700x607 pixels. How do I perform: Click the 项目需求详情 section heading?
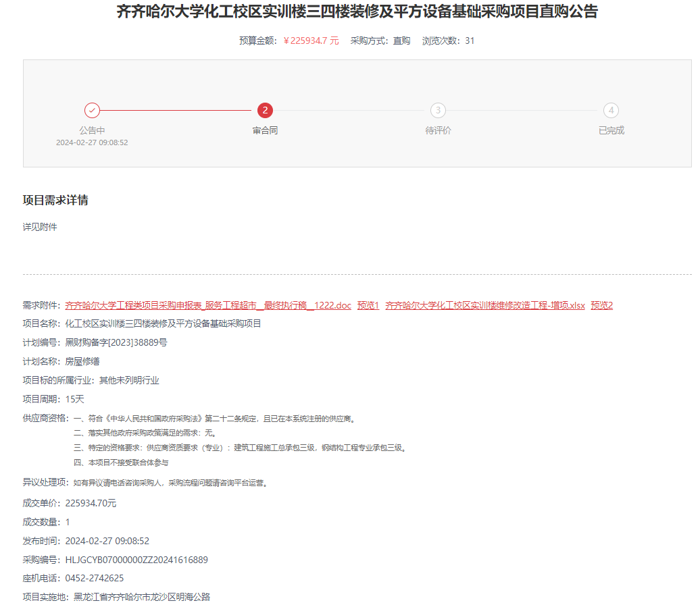pyautogui.click(x=55, y=201)
